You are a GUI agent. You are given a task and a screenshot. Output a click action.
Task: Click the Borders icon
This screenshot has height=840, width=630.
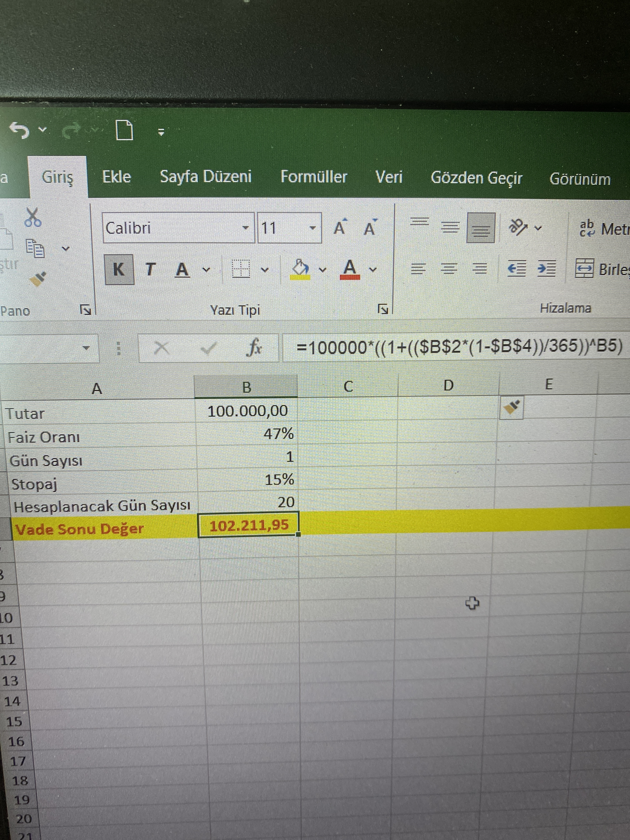tap(241, 269)
